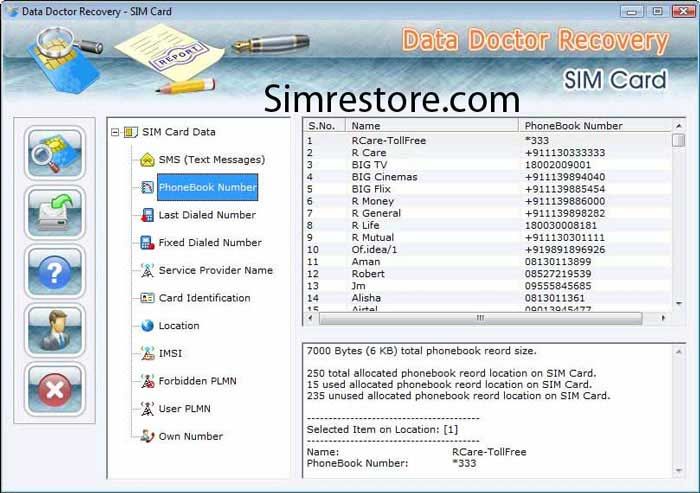This screenshot has height=493, width=700.
Task: Click the Service Provider Name tower icon
Action: (147, 271)
